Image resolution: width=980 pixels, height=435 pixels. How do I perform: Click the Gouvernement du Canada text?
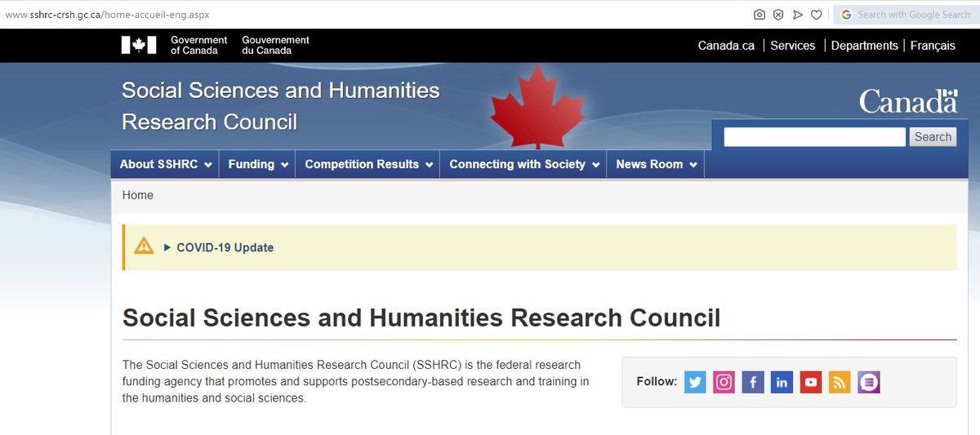tap(275, 46)
